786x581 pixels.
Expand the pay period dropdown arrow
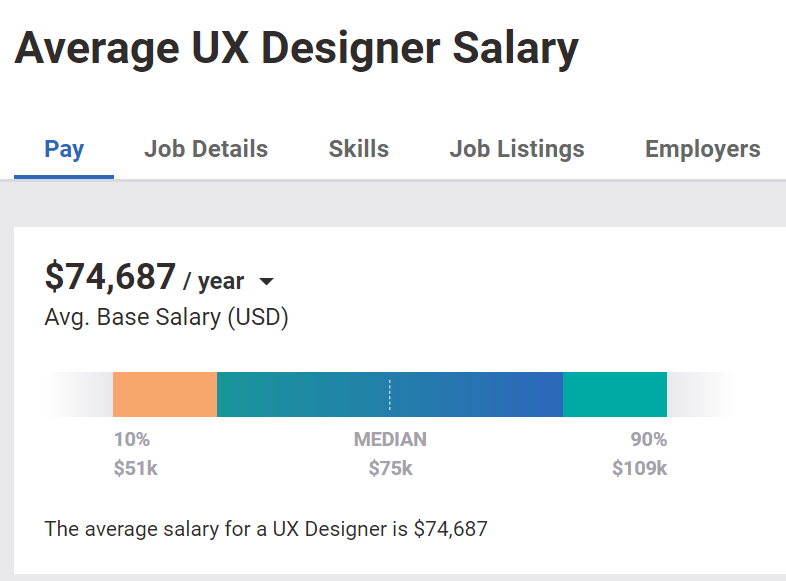pyautogui.click(x=266, y=282)
